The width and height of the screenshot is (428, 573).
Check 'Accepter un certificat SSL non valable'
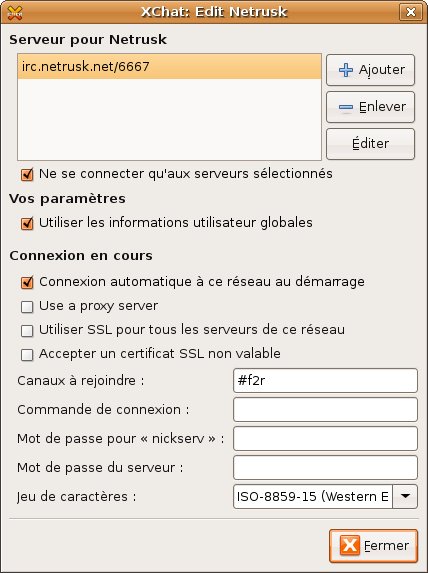(x=27, y=354)
